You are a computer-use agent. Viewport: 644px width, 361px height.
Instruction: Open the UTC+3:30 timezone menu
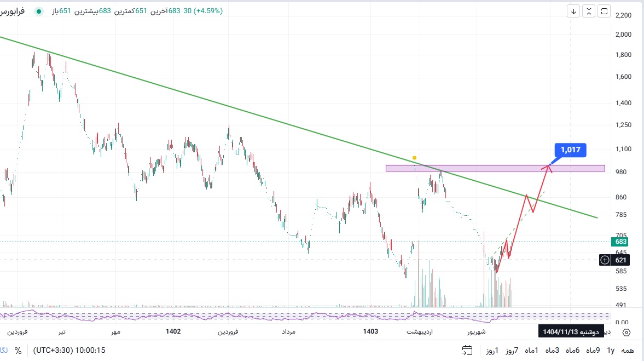pos(69,351)
